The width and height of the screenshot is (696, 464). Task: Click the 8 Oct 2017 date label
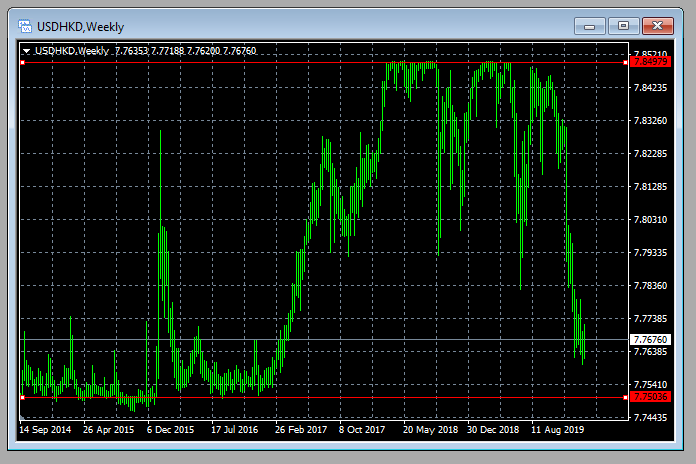(362, 430)
